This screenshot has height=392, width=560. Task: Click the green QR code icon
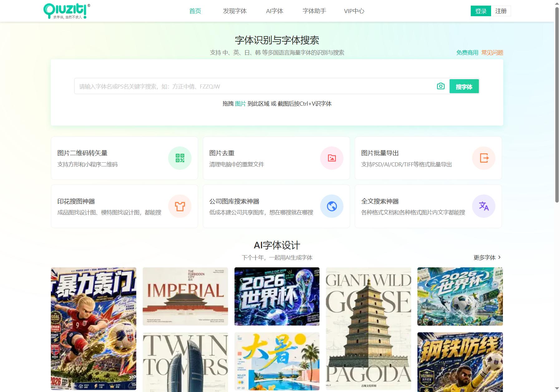pyautogui.click(x=180, y=158)
